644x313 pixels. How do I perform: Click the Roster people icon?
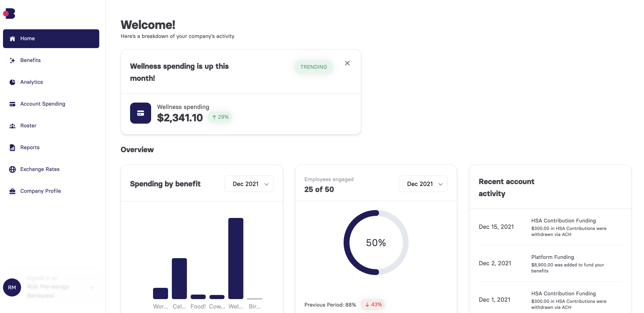click(x=12, y=126)
